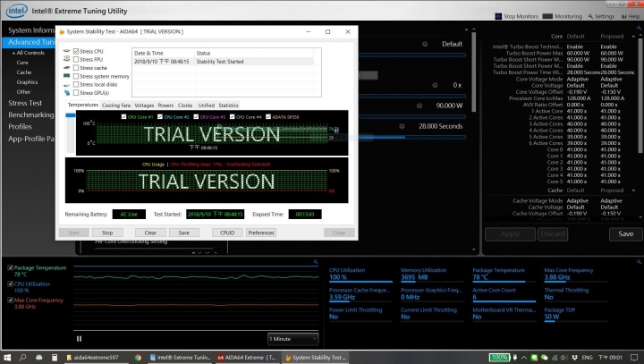Select Stress Test in the XTU sidebar
Image resolution: width=644 pixels, height=364 pixels.
coord(25,103)
